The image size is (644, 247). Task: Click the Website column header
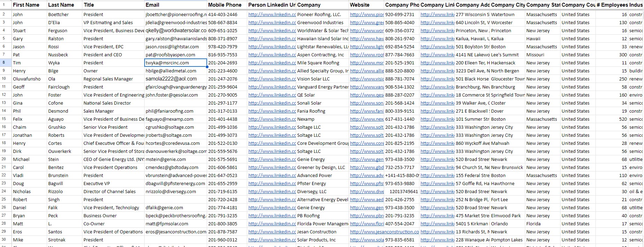(x=366, y=5)
